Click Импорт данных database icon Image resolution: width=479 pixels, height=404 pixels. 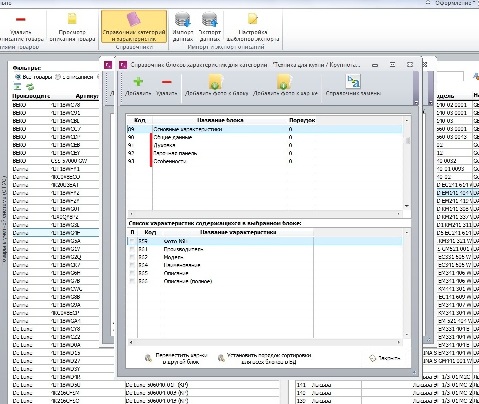click(183, 20)
